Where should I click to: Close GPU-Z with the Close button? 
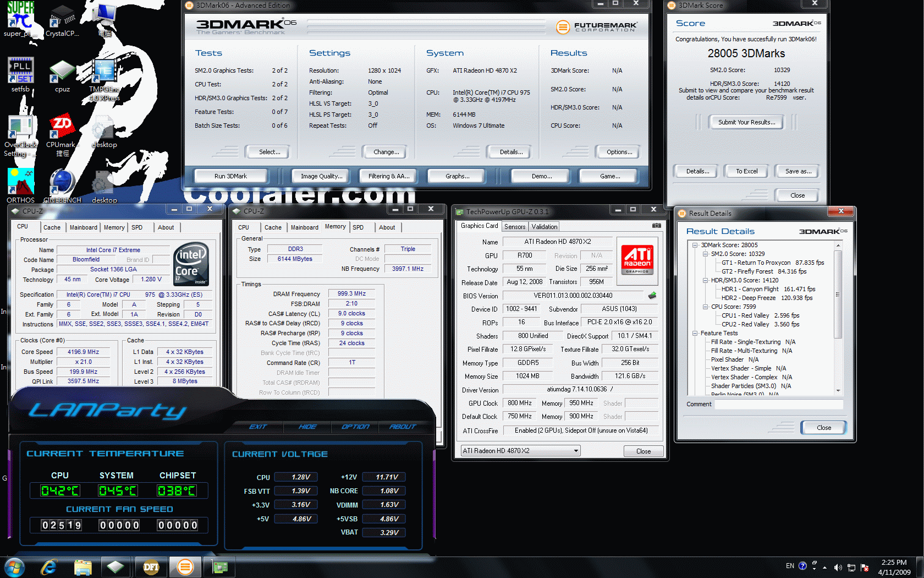[643, 451]
